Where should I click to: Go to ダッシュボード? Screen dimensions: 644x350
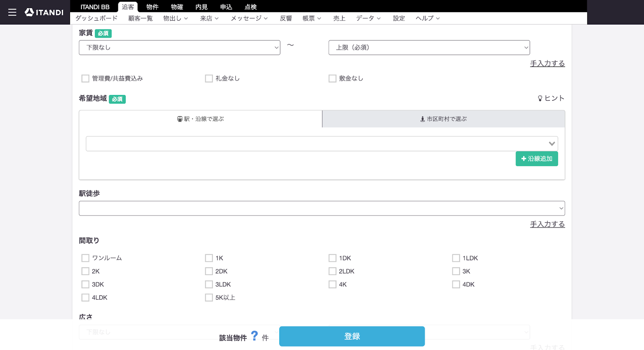(97, 19)
